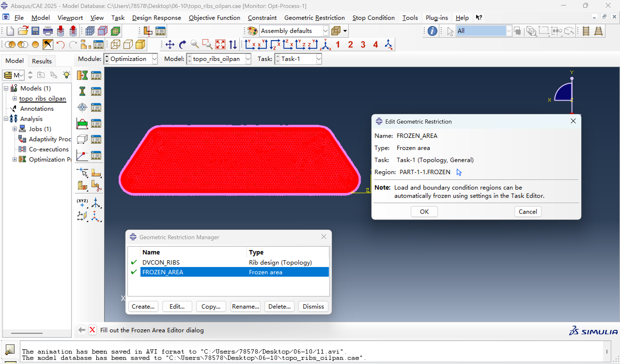Open the Geometric Restriction Manager toolbox icon
Viewport: 620px width, 364px height.
click(96, 139)
